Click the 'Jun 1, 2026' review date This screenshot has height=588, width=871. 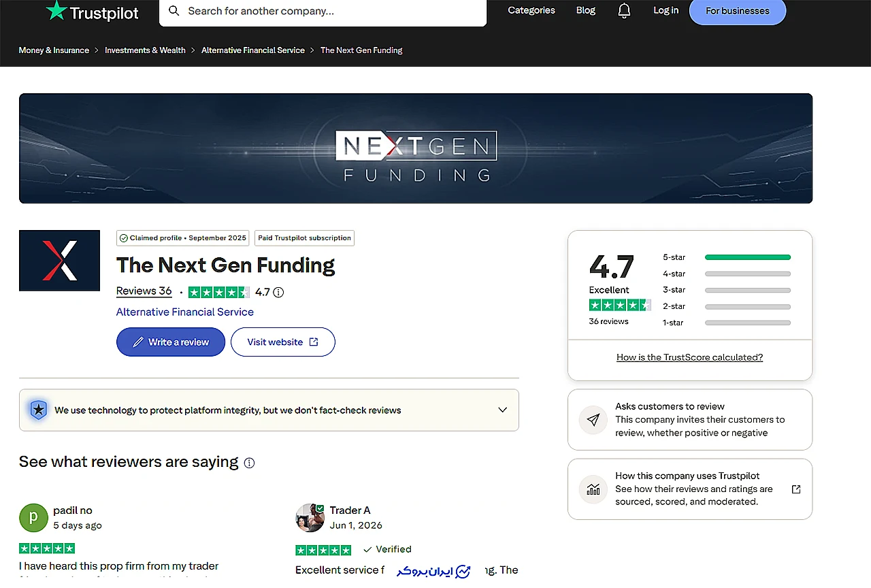click(356, 525)
